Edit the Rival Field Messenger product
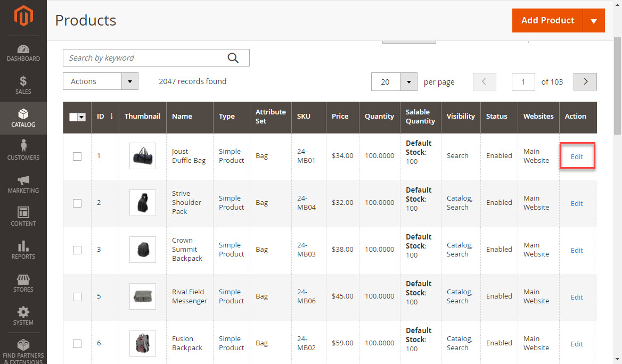Image resolution: width=622 pixels, height=364 pixels. [577, 297]
